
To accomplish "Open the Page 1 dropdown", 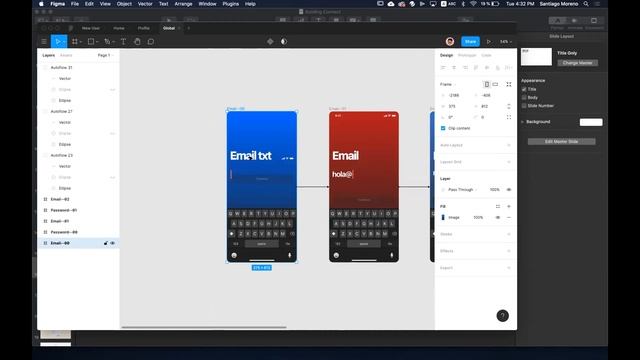I will click(x=105, y=55).
